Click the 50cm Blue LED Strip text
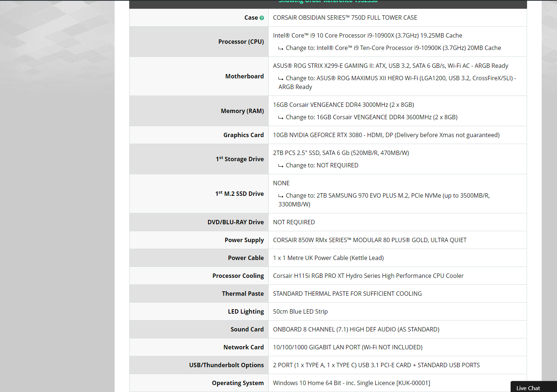This screenshot has width=557, height=392. (x=300, y=311)
